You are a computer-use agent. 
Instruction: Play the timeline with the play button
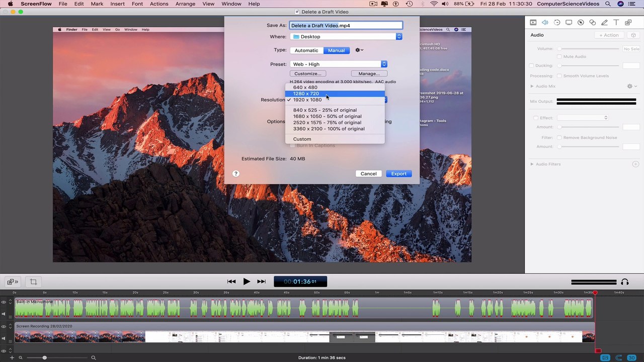click(x=247, y=282)
